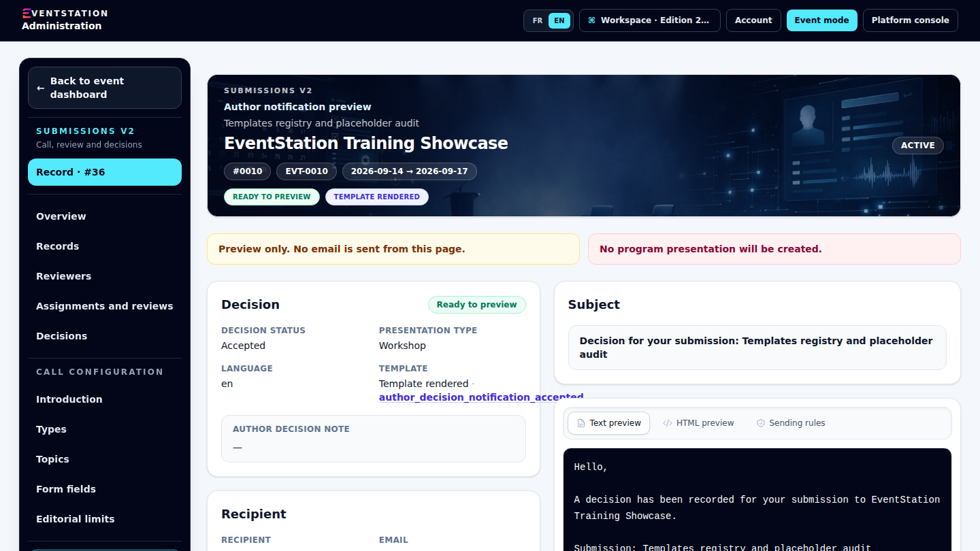Click the TEMPLATE RENDERED badge
The image size is (980, 551).
(377, 197)
